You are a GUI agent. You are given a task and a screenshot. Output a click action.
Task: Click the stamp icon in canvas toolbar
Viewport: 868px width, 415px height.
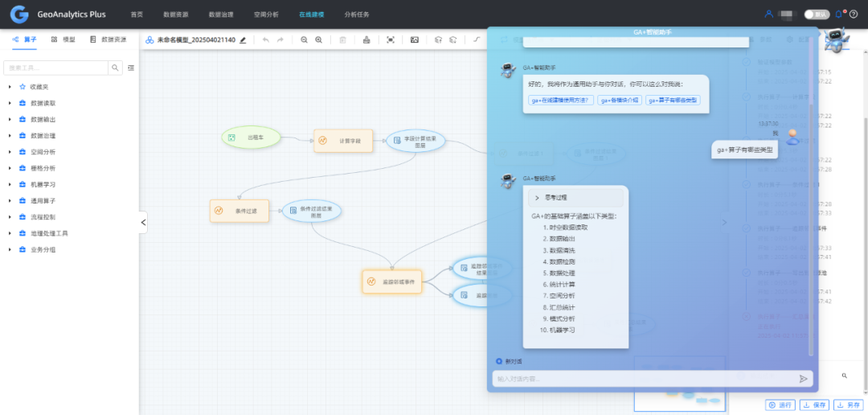pyautogui.click(x=366, y=40)
